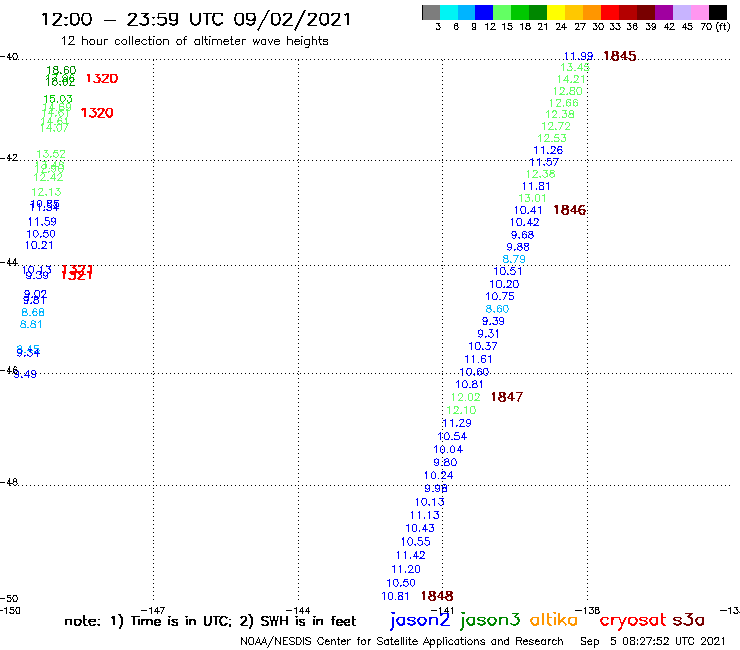This screenshot has width=740, height=650.
Task: Click the time stamp 1845
Action: coord(620,56)
